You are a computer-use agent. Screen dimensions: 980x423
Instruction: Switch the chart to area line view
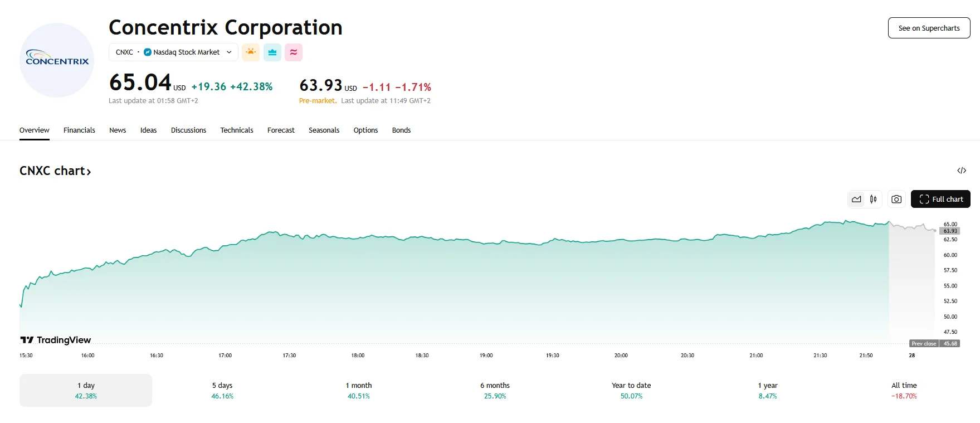856,199
